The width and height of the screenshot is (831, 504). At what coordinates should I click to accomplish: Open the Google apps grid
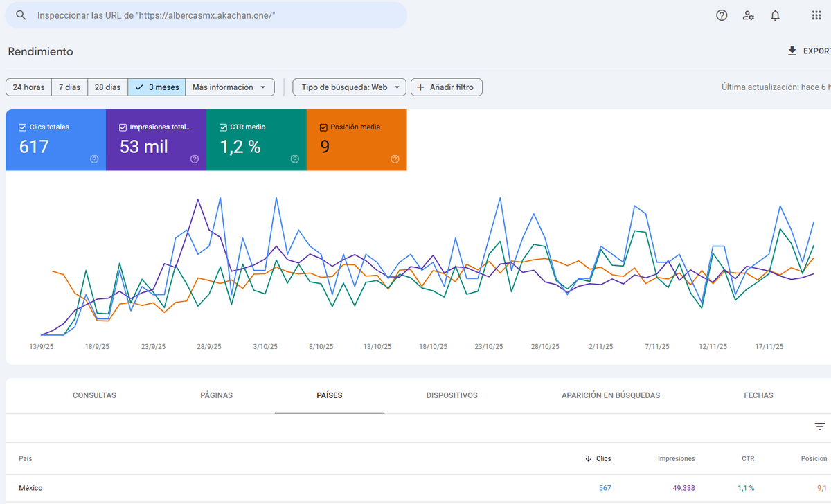coord(816,15)
